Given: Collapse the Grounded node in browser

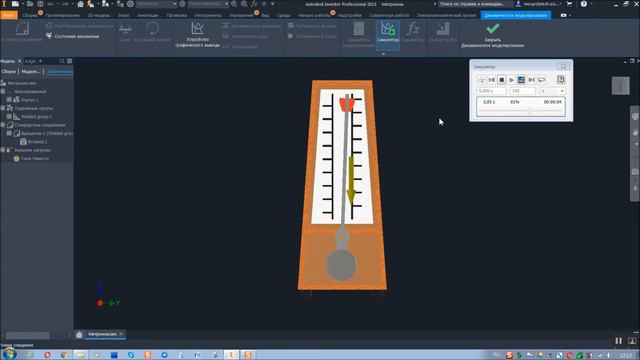Looking at the screenshot, I should point(3,91).
